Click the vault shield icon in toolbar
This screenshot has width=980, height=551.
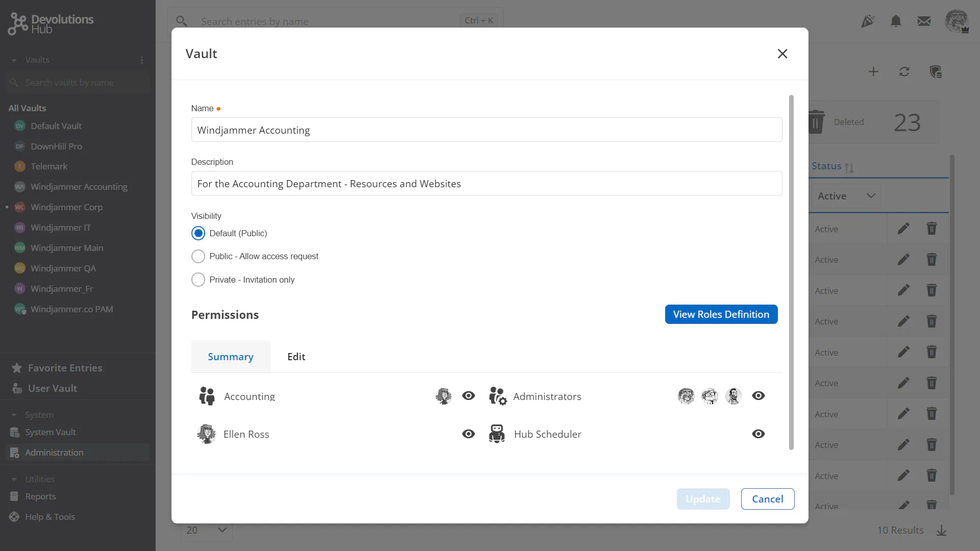point(936,72)
